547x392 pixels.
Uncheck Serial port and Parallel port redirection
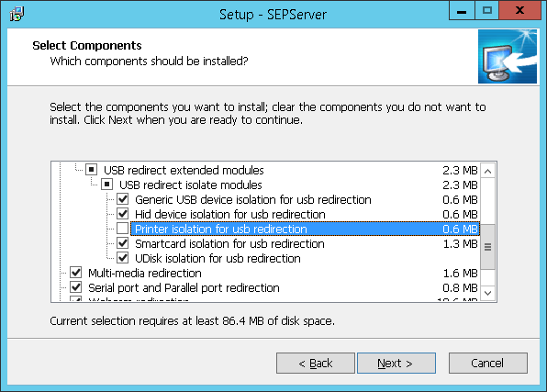75,287
